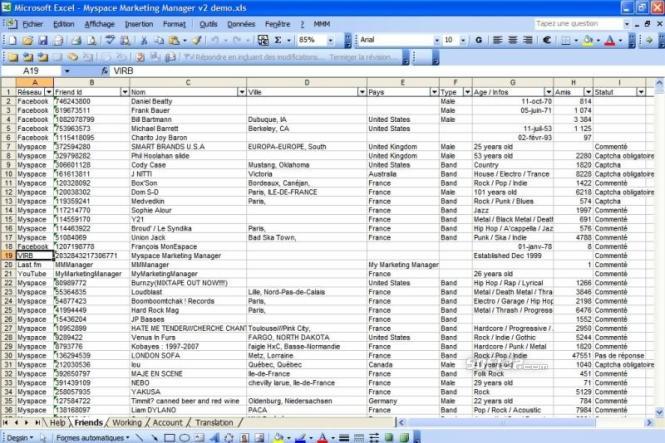
Task: Copy selection with the Copy icon
Action: click(x=159, y=40)
